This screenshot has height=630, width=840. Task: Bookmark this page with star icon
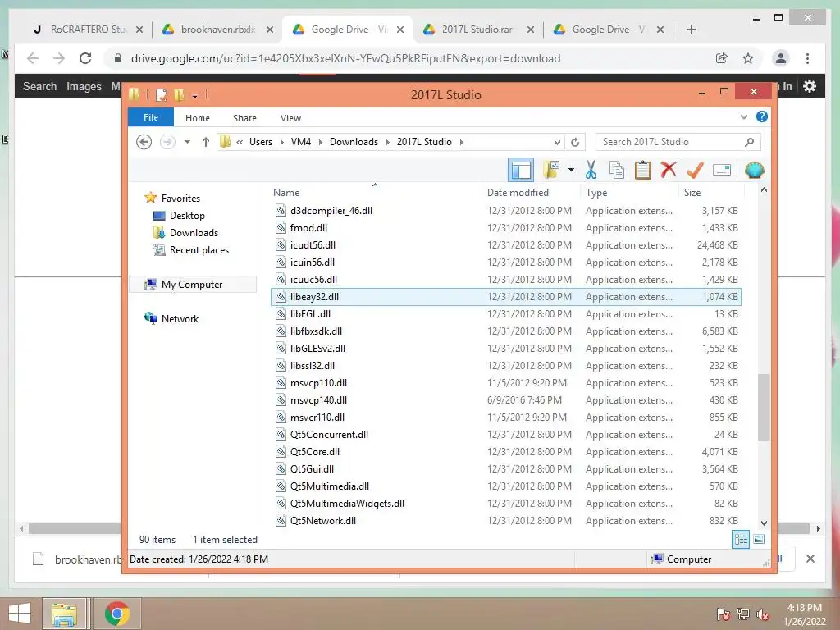(748, 58)
